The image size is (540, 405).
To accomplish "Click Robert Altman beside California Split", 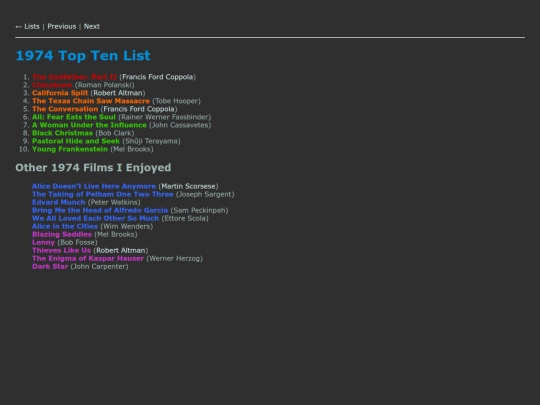I will [x=118, y=93].
